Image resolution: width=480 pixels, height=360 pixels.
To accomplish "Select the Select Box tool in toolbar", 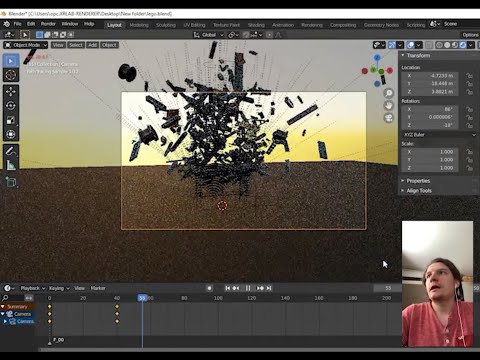I will 11,61.
